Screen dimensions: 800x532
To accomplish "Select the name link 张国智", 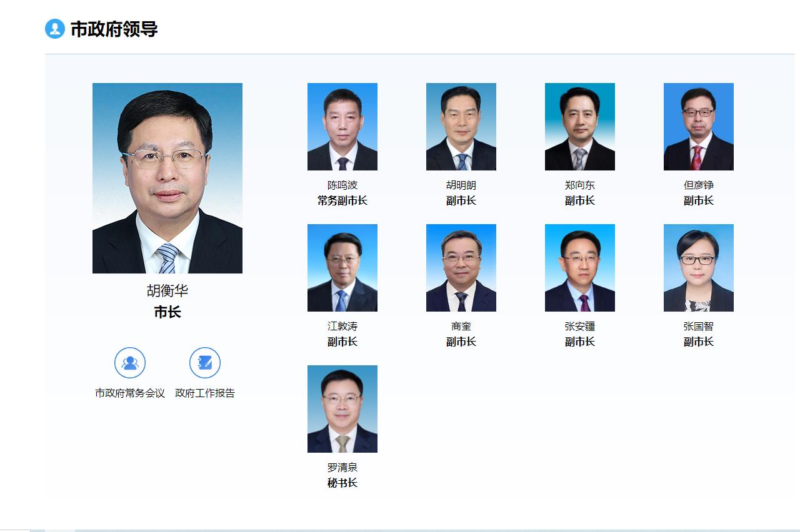I will click(x=699, y=327).
